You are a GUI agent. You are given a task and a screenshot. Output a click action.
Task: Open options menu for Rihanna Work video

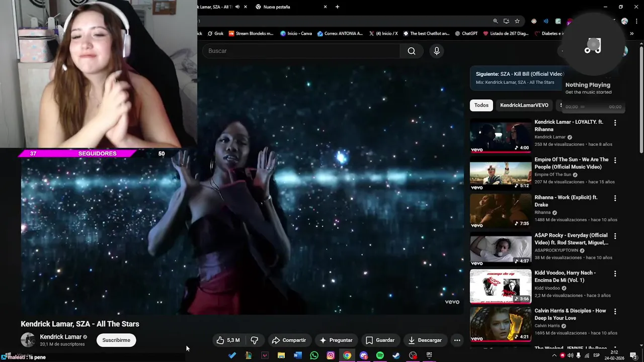615,198
